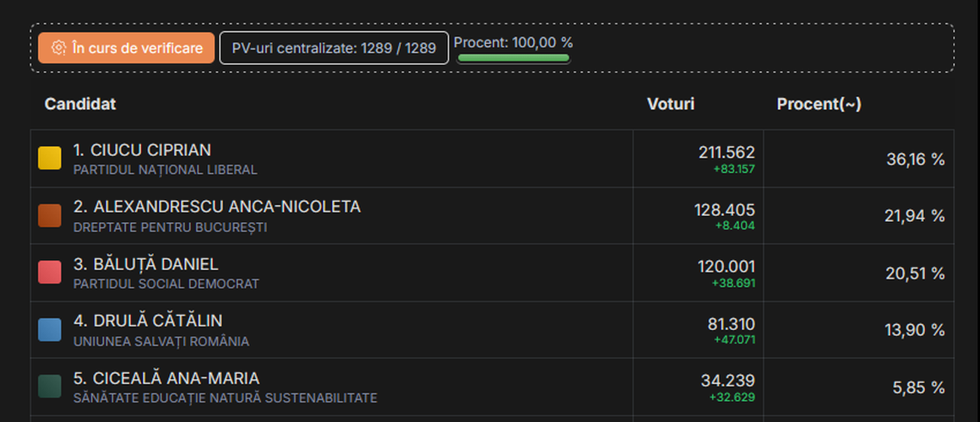Select candidate ALEXANDRESCU ANCA-NICOLETA
980x422 pixels.
coord(217,207)
